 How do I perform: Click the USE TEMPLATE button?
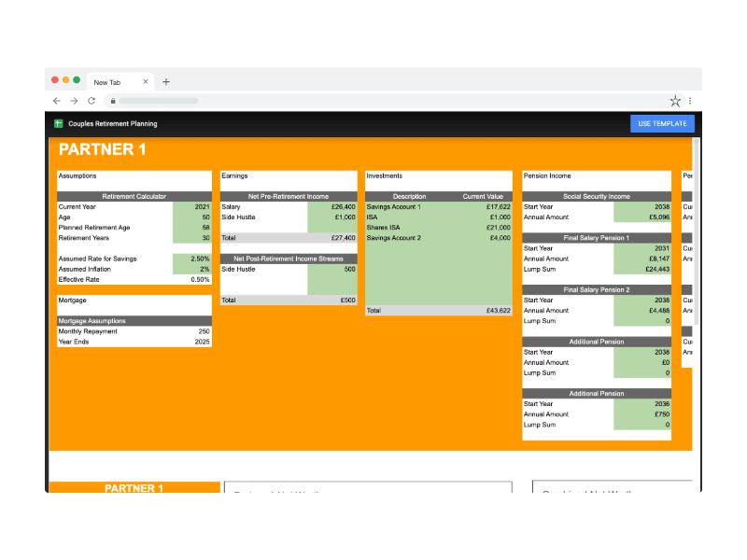(x=662, y=124)
